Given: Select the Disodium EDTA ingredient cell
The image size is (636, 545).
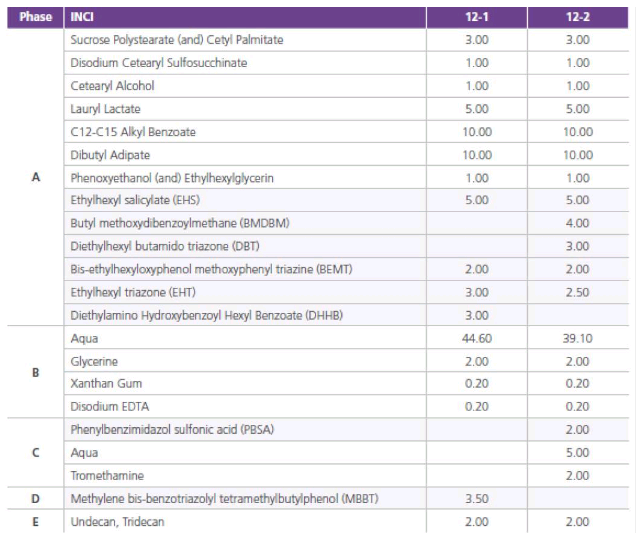Looking at the screenshot, I should (x=109, y=406).
